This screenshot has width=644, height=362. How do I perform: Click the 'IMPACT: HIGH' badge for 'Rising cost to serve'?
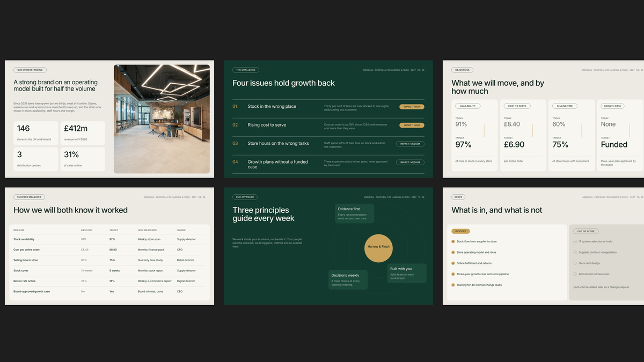[412, 125]
